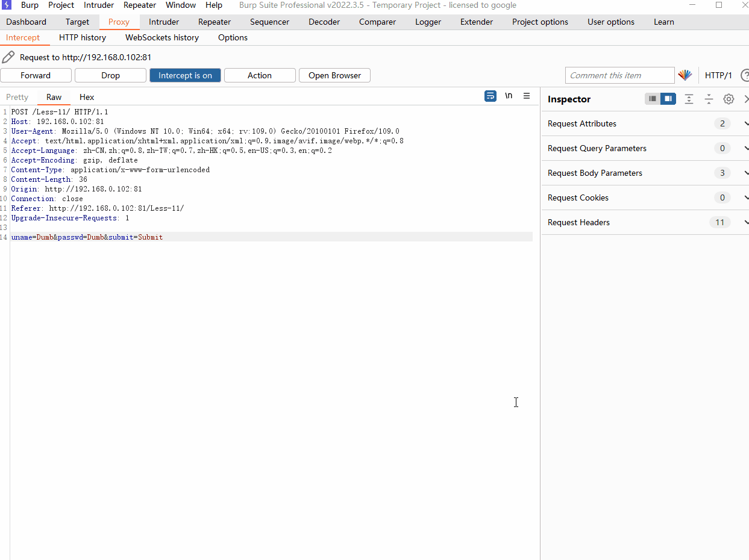Viewport: 749px width, 560px height.
Task: Click the Burp Suite logo in the title bar
Action: [7, 5]
